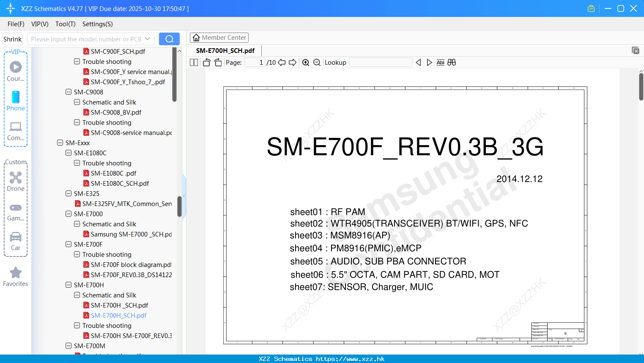This screenshot has height=363, width=644.
Task: Go to the previous page arrow
Action: (282, 63)
